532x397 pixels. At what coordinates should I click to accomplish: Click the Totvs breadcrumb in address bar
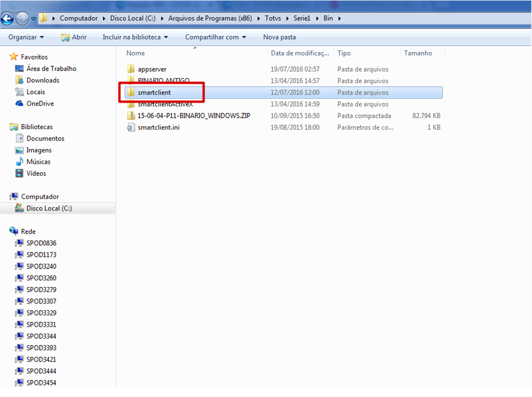tap(273, 18)
